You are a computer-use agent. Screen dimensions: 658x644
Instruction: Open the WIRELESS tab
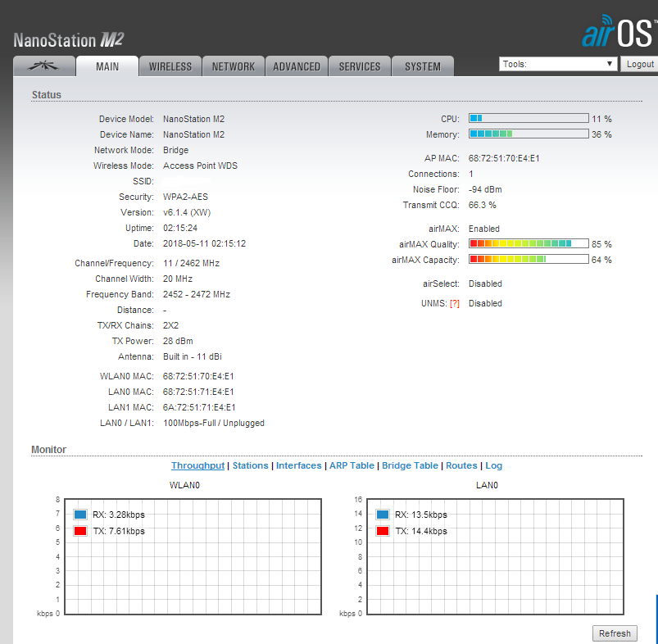tap(170, 66)
